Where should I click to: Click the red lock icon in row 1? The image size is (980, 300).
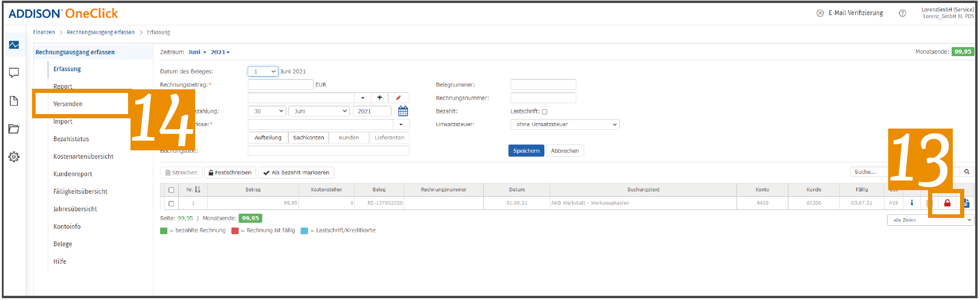947,203
